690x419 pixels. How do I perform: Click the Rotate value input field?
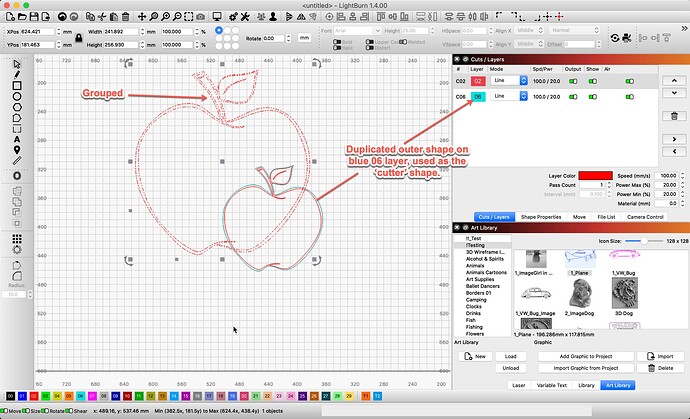(x=273, y=38)
